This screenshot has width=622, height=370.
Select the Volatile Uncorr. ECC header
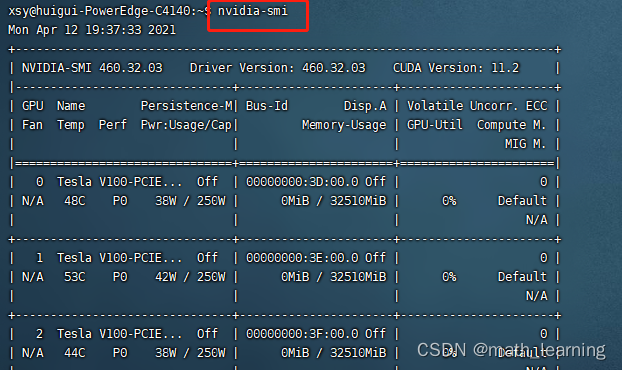pos(477,106)
